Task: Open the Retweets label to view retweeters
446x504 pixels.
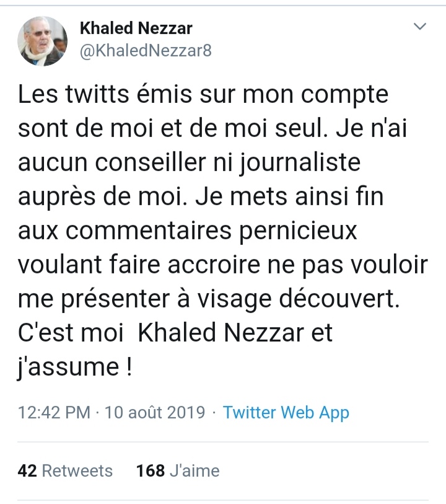Action: (x=77, y=471)
